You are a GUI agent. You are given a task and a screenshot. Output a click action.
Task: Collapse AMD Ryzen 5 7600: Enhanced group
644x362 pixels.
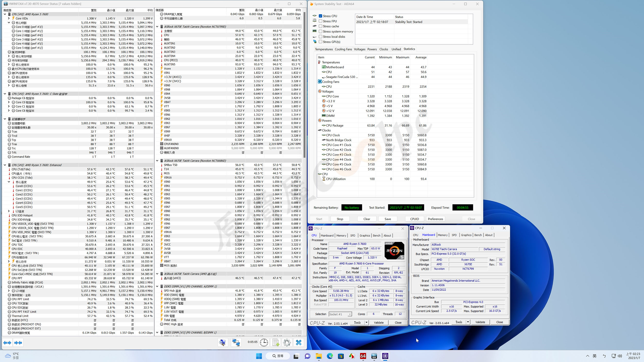(5, 165)
